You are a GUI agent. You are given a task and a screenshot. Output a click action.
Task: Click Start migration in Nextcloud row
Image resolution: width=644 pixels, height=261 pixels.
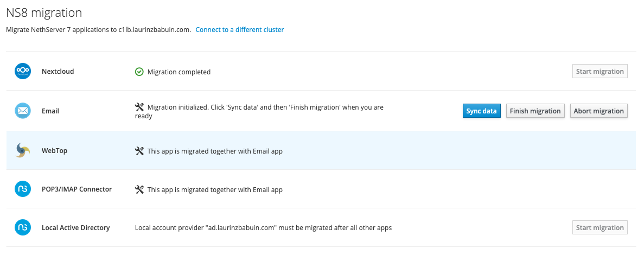pyautogui.click(x=600, y=71)
